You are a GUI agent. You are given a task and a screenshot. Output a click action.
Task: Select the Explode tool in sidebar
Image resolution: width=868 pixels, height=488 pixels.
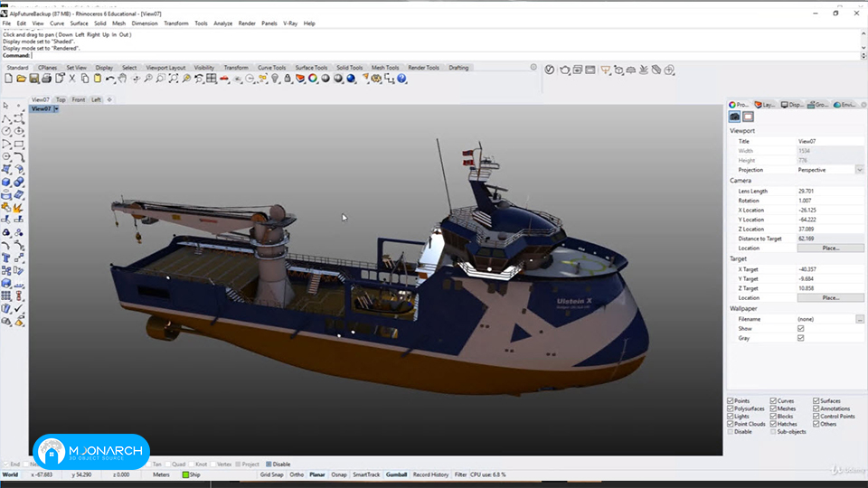pyautogui.click(x=18, y=208)
